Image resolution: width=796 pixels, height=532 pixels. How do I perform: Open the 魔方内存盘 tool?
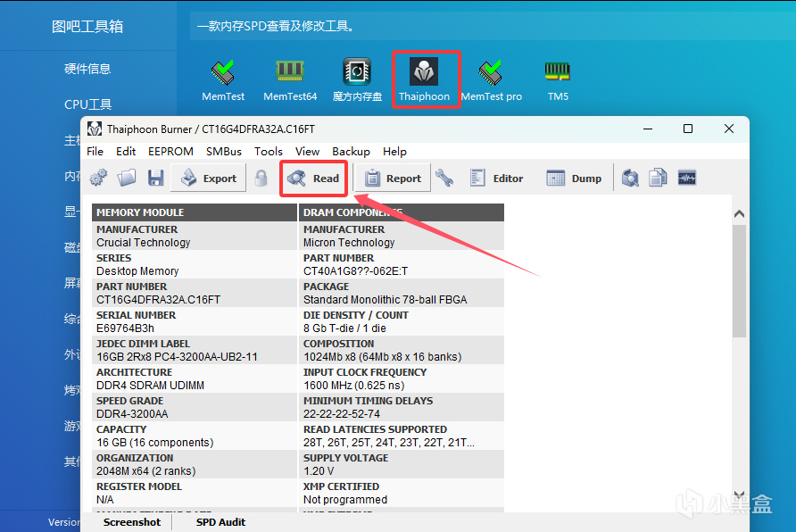tap(357, 80)
